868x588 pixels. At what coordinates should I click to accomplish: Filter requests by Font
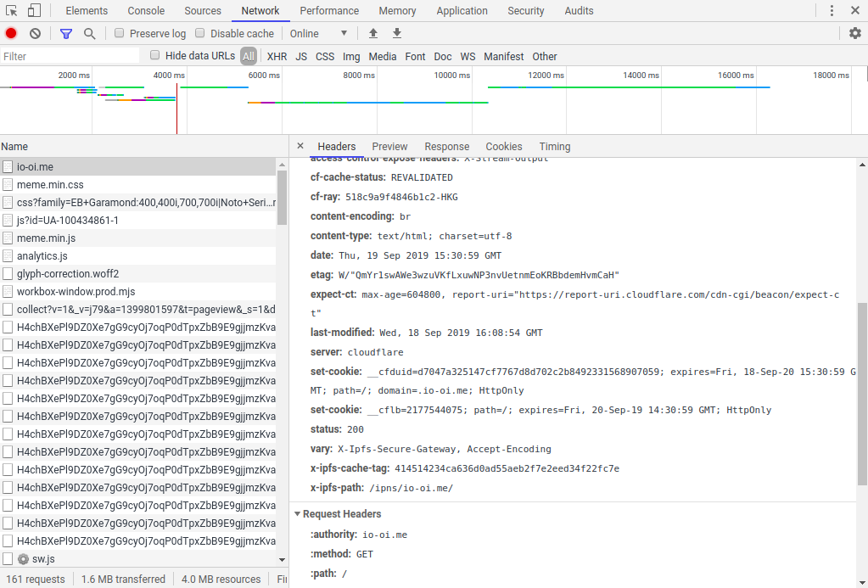[x=415, y=57]
